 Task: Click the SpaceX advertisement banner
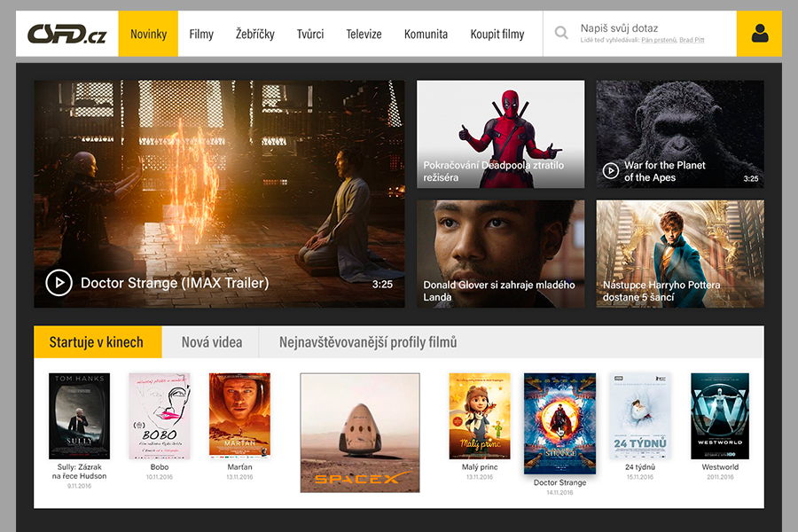[359, 432]
